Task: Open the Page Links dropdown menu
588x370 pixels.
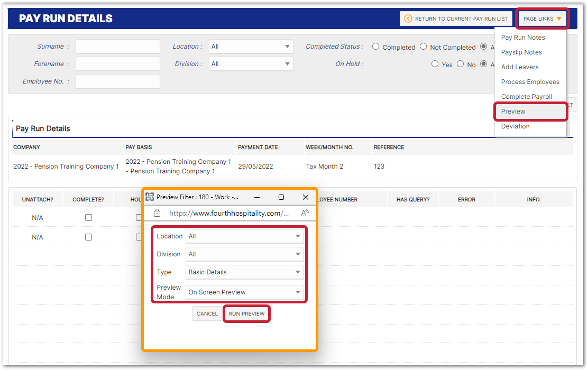Action: [x=542, y=18]
